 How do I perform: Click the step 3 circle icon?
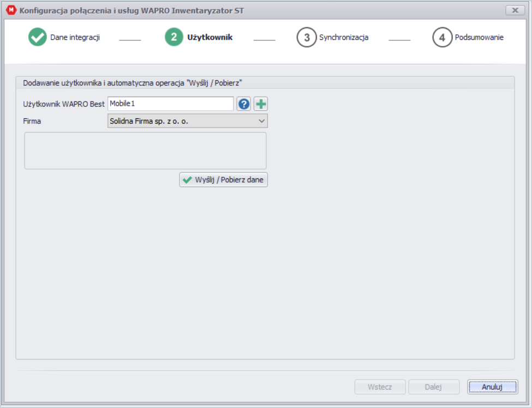[x=306, y=37]
